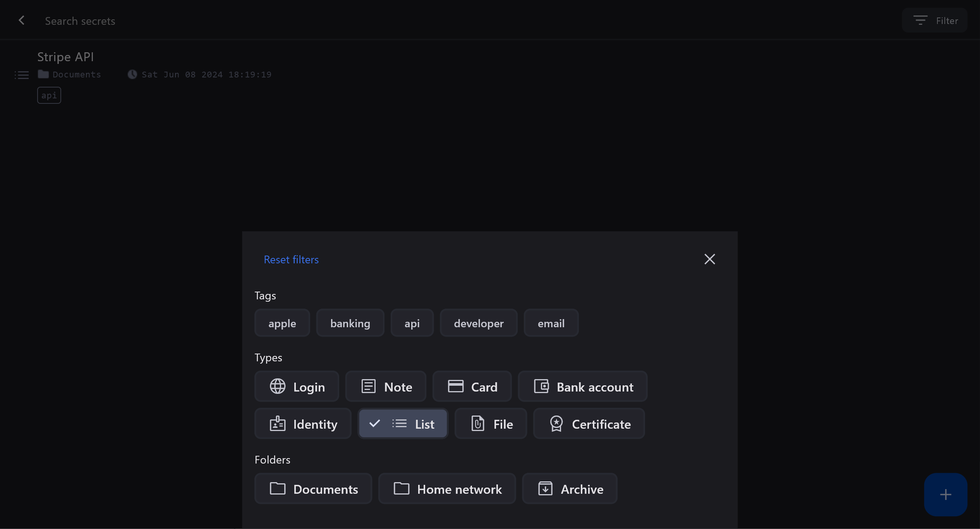Filter by Login type

coord(297,387)
